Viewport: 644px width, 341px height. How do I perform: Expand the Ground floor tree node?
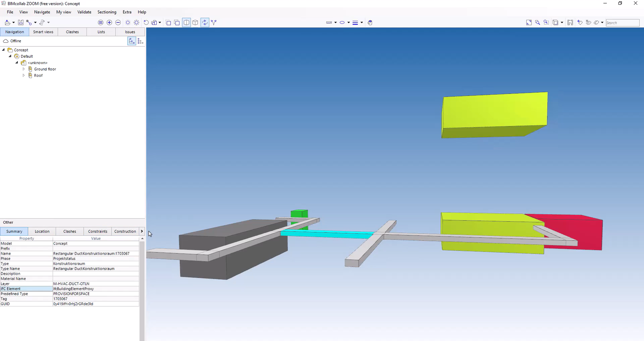[24, 69]
